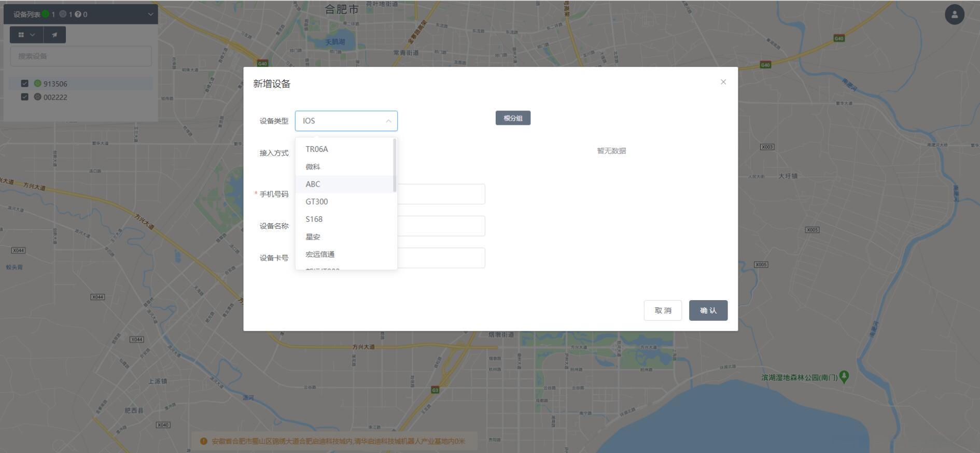Click the grid view toolbar button
The height and width of the screenshot is (453, 980).
point(26,35)
